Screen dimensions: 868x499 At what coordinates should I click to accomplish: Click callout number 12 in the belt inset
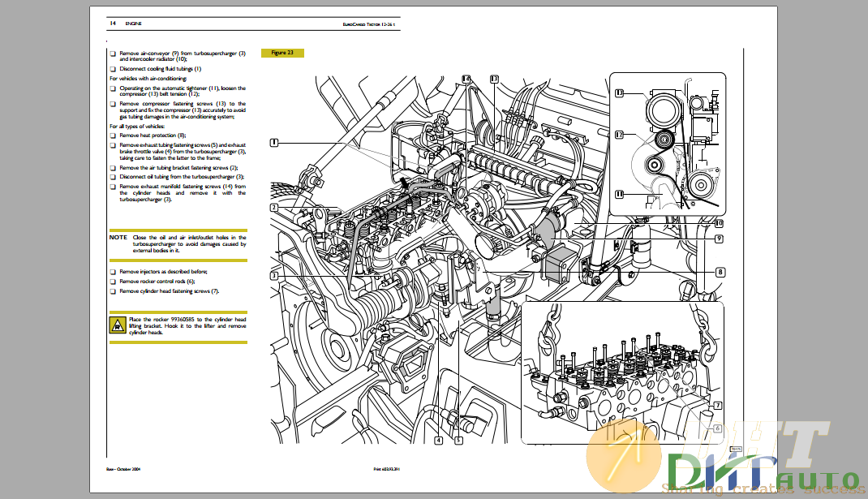click(x=620, y=135)
